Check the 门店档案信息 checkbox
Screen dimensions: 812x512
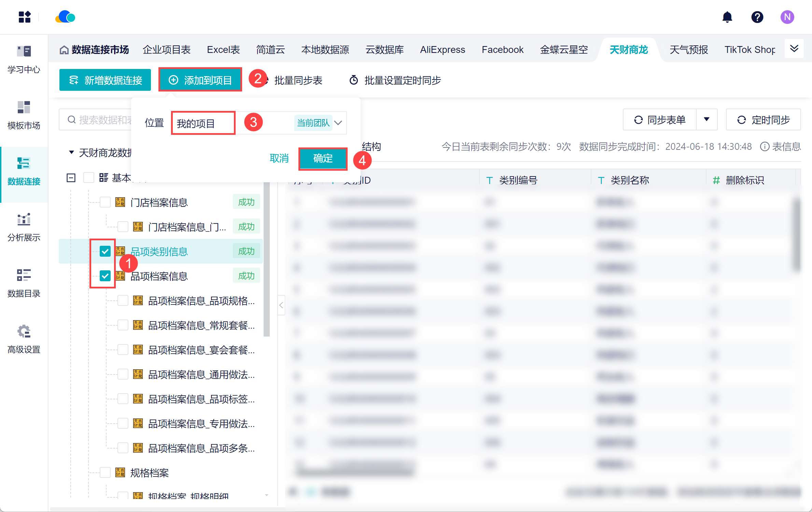pyautogui.click(x=105, y=202)
